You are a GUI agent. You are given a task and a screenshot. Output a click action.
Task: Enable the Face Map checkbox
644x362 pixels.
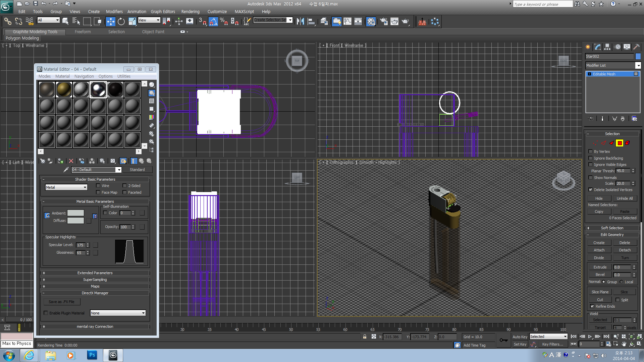point(98,192)
